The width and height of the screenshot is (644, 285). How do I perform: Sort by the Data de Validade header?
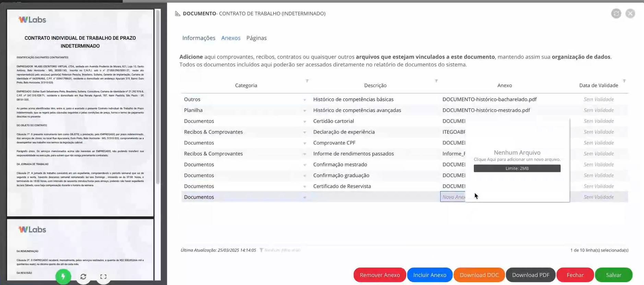599,85
